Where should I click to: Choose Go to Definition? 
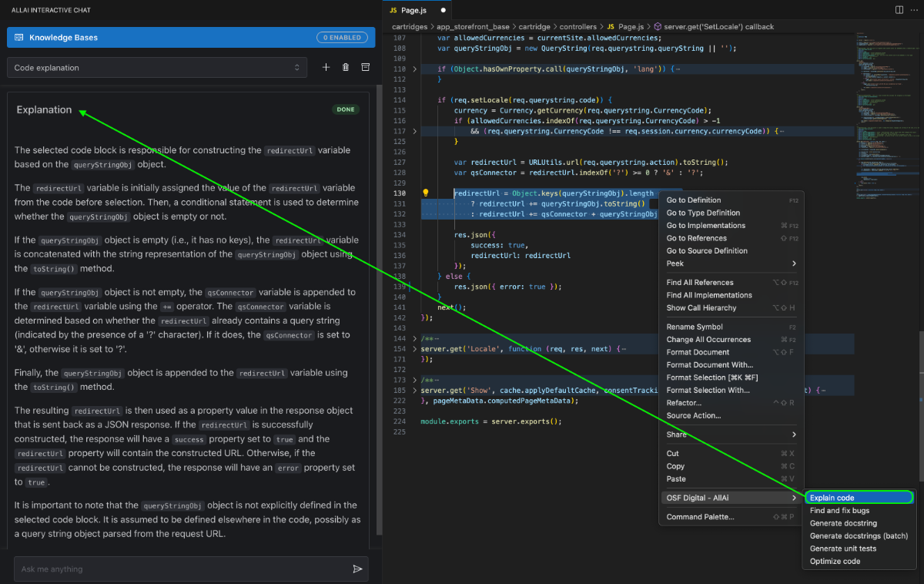731,200
